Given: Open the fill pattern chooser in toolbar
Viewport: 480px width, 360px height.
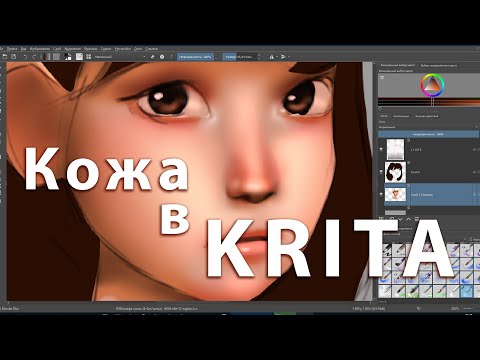Looking at the screenshot, I should click(56, 57).
